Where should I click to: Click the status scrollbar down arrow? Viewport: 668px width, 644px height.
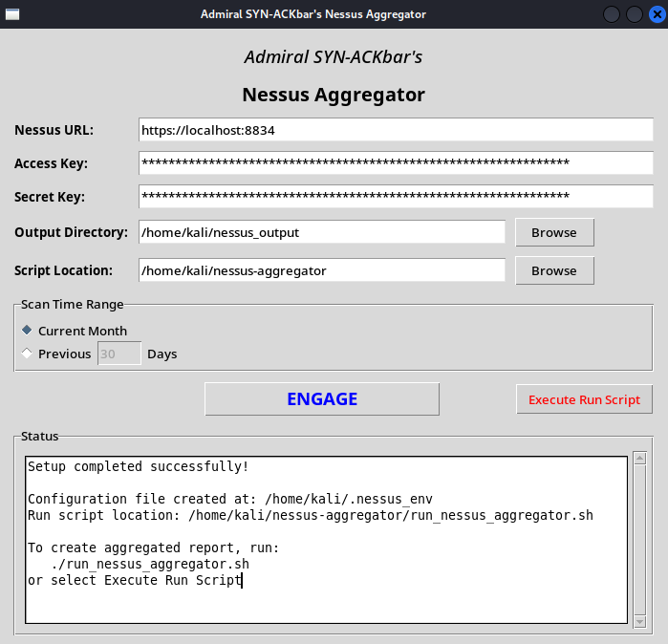[x=640, y=621]
